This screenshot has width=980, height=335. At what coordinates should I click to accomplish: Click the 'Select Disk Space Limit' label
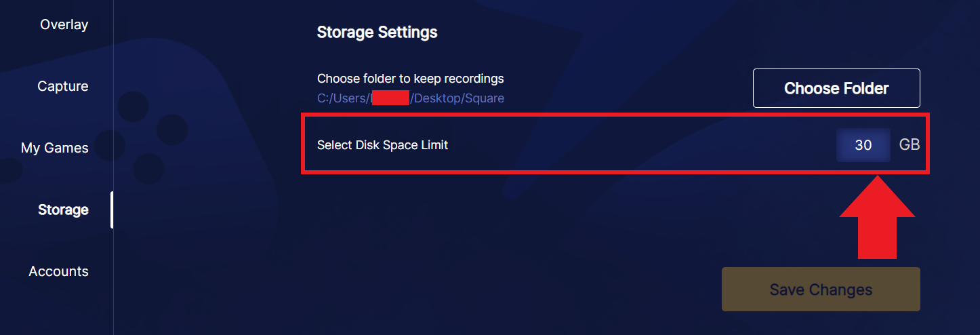pos(383,144)
